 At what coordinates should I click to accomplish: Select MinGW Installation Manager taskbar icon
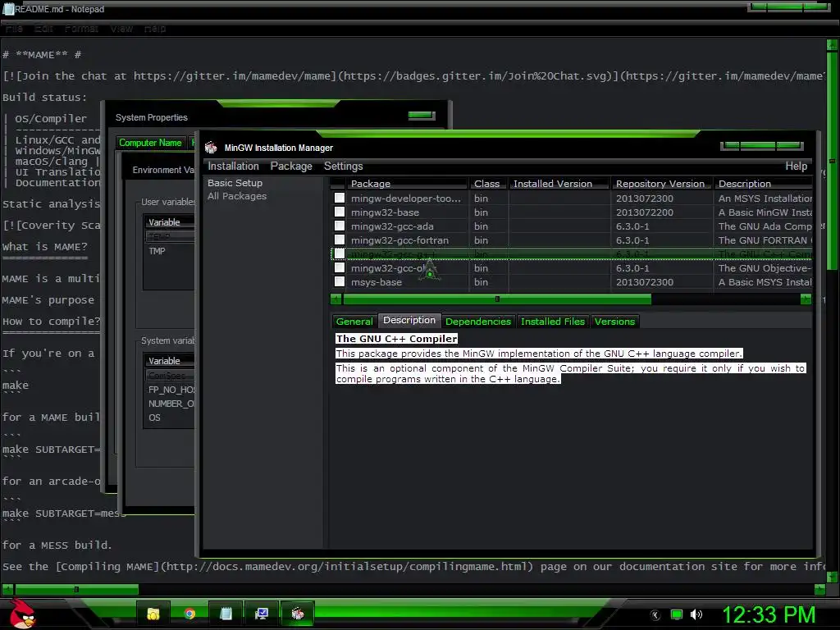click(x=297, y=614)
